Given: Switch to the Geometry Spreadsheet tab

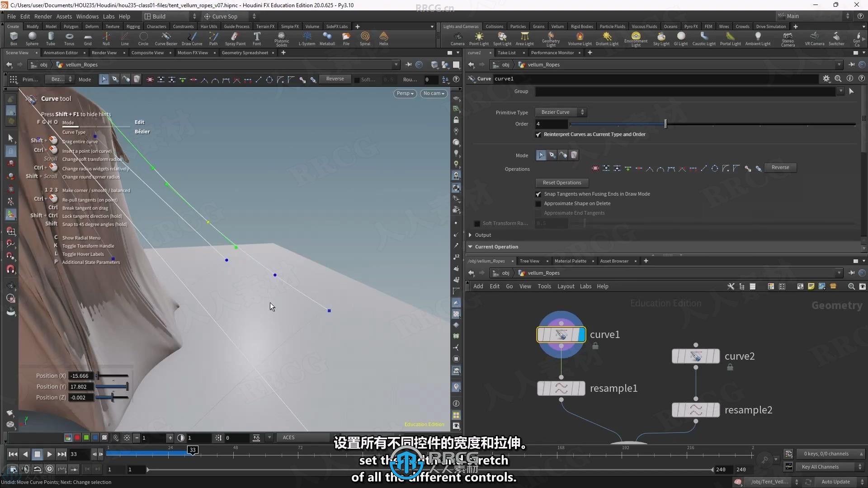Looking at the screenshot, I should (245, 53).
